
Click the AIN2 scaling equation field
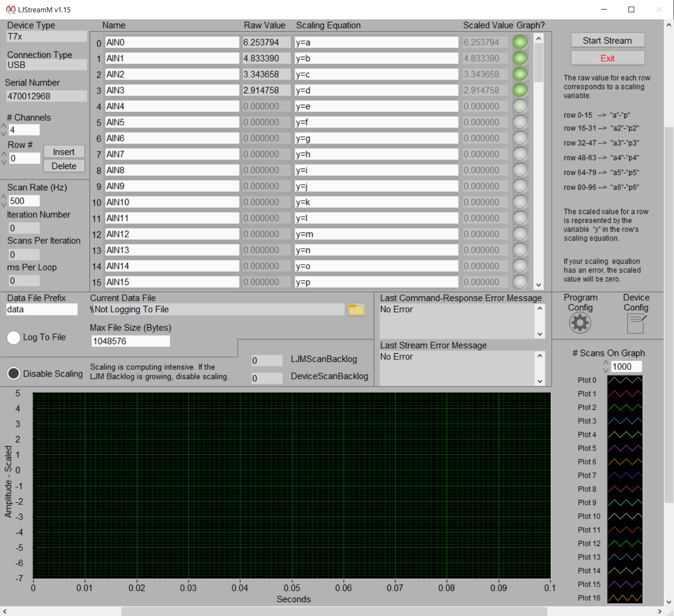pyautogui.click(x=376, y=74)
